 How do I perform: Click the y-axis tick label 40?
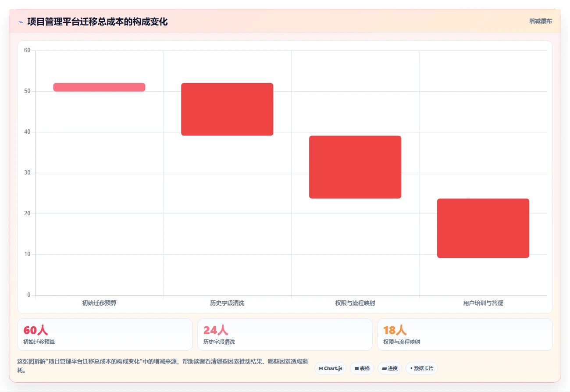(27, 132)
